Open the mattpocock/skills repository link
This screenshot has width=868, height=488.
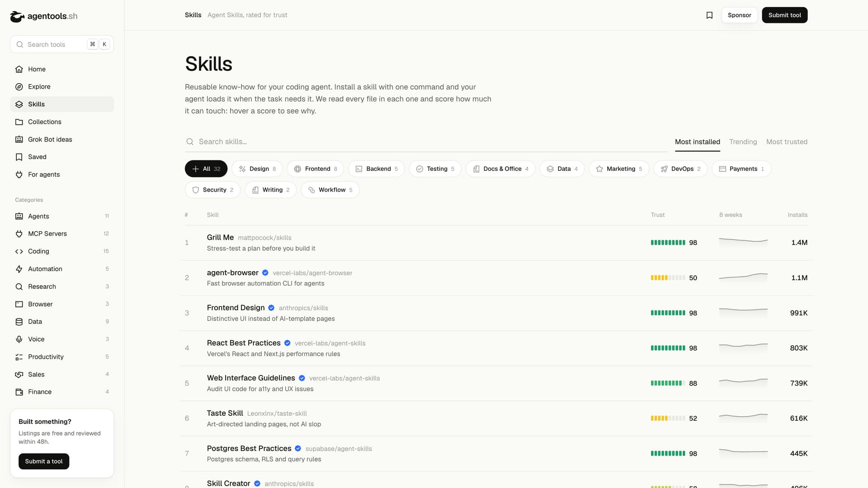(264, 238)
